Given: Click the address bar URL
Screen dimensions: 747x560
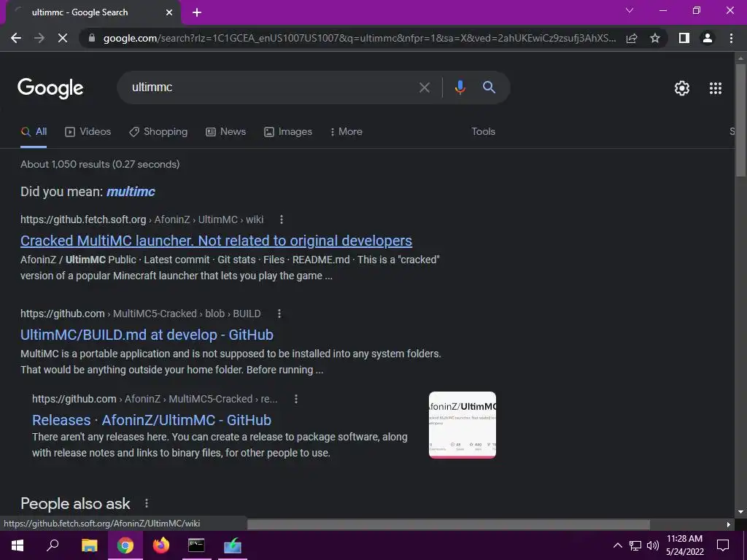Looking at the screenshot, I should pos(359,38).
